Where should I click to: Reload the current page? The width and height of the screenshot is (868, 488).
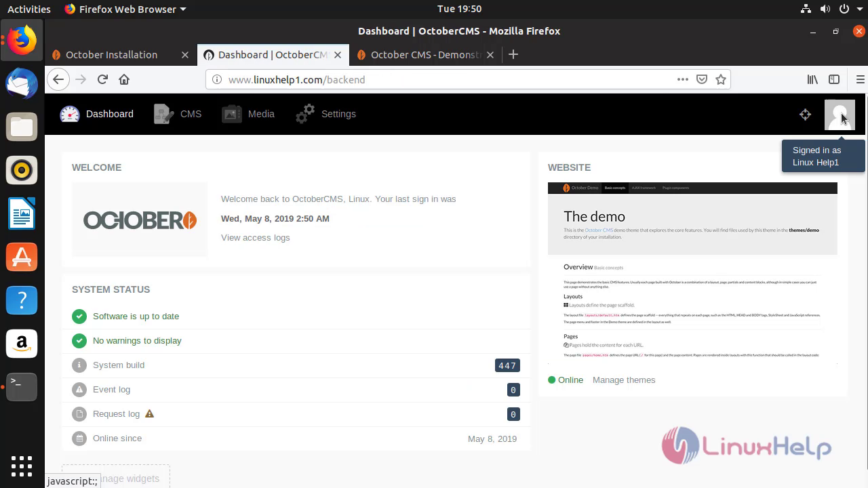(102, 79)
